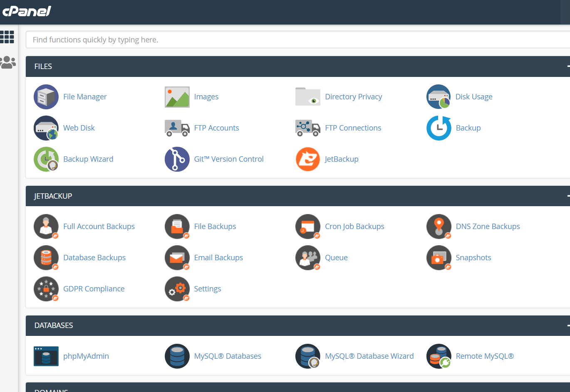Open the MySQL Database Wizard link

[x=369, y=356]
